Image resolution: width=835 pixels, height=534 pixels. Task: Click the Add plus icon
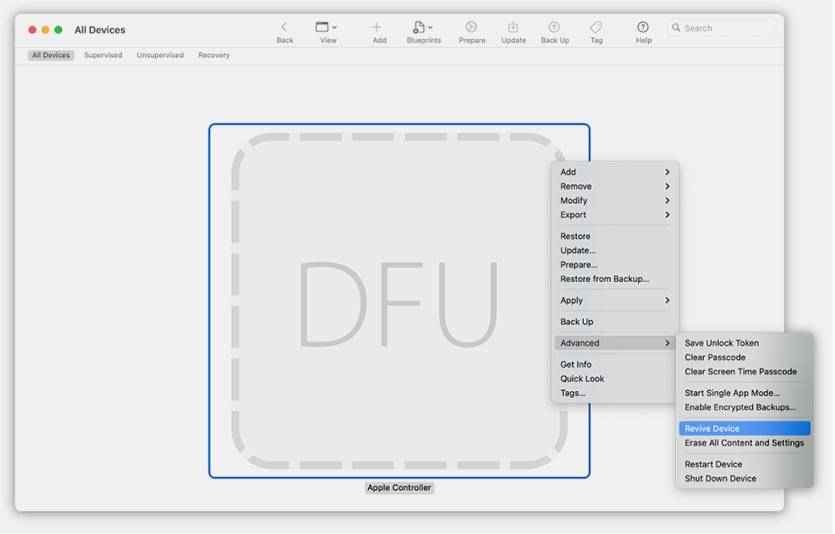(377, 27)
